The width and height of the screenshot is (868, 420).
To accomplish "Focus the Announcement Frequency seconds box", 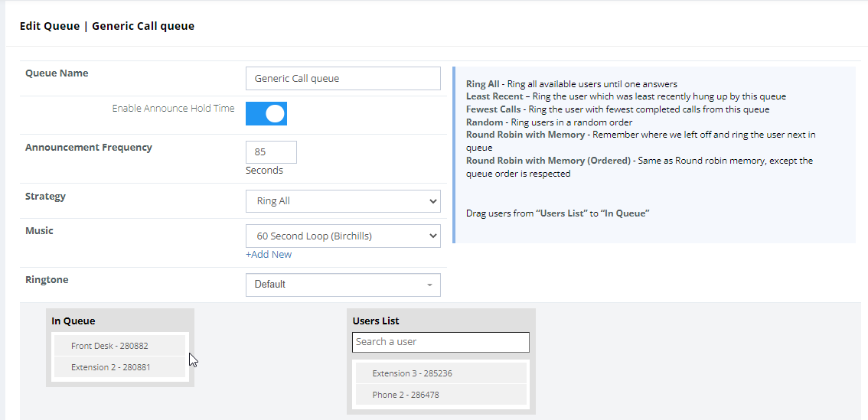I will [271, 152].
